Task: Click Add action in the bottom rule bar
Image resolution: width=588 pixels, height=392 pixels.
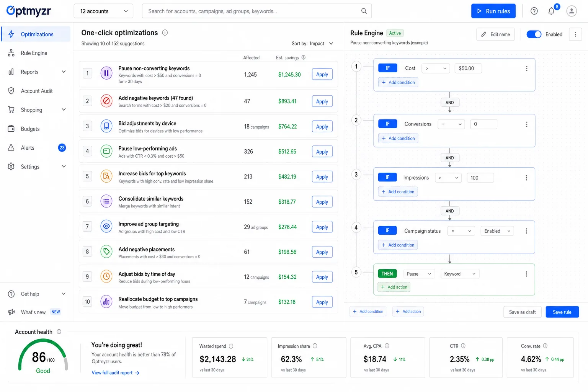Action: 408,311
